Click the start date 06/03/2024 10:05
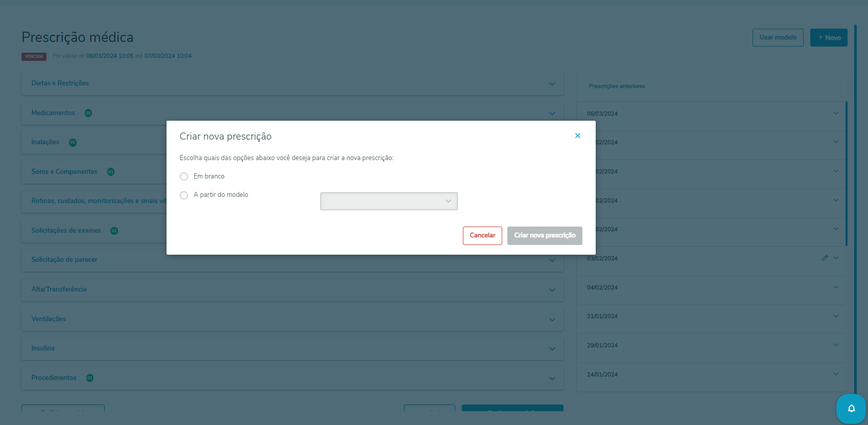The height and width of the screenshot is (425, 868). pyautogui.click(x=110, y=56)
